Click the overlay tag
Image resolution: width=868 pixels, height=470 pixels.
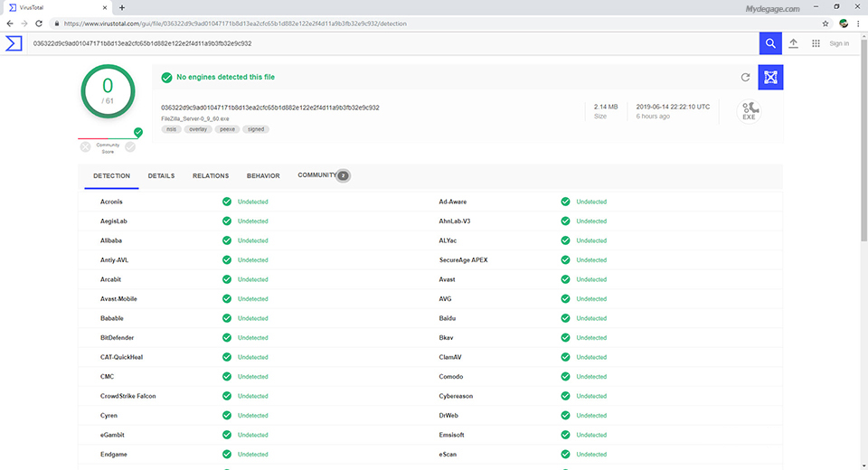(x=198, y=129)
